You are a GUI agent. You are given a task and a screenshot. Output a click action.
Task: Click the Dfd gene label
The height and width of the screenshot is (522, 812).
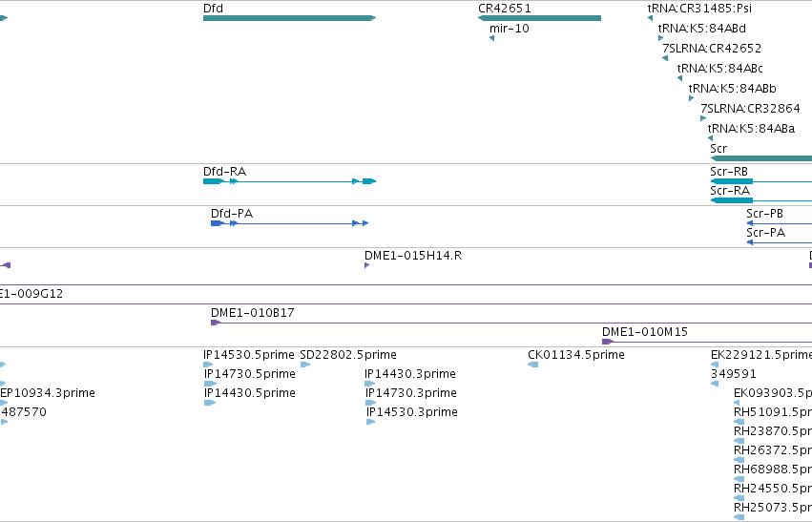[x=214, y=9]
